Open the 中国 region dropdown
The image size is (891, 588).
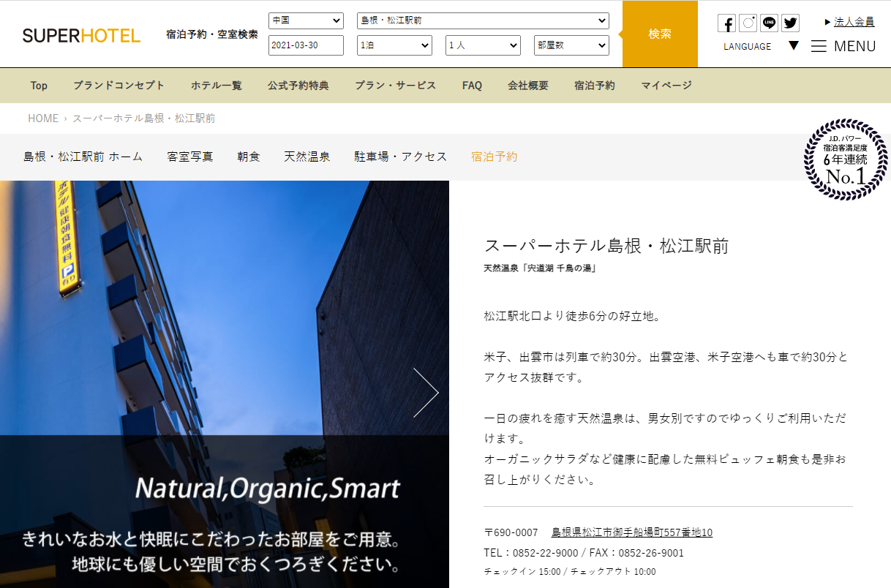pyautogui.click(x=306, y=20)
